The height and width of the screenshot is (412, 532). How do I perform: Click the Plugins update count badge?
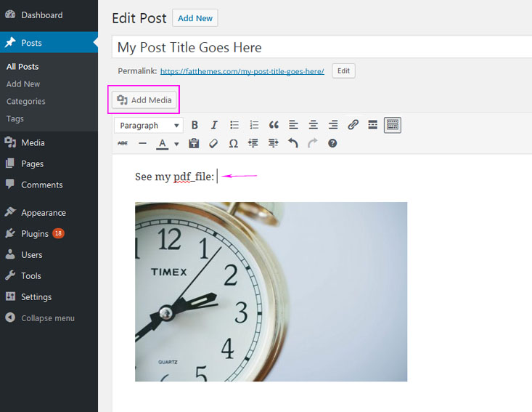58,233
